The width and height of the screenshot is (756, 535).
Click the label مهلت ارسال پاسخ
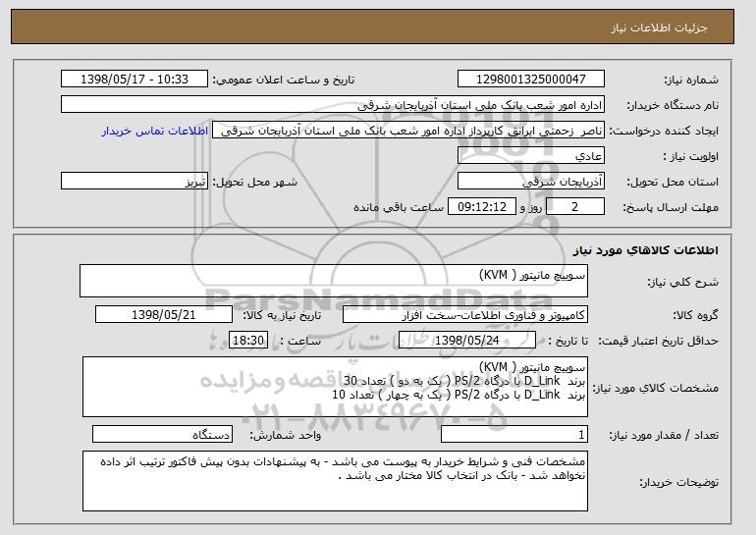tap(671, 207)
